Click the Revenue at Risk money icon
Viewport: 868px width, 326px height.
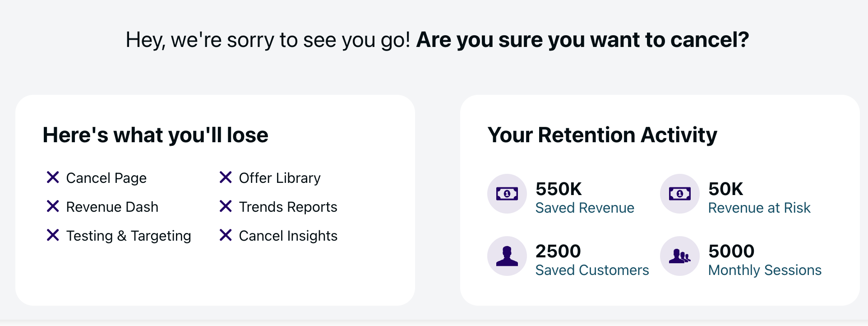click(679, 194)
